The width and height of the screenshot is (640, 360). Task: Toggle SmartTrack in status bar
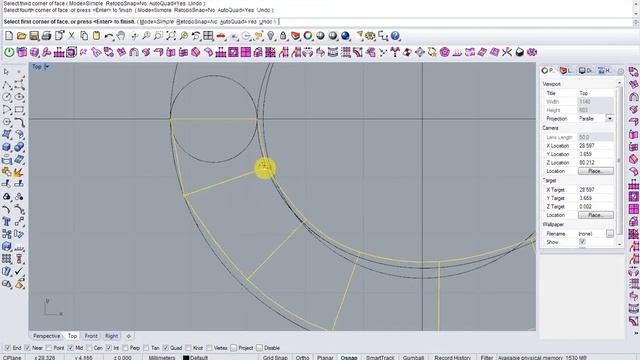click(x=380, y=358)
